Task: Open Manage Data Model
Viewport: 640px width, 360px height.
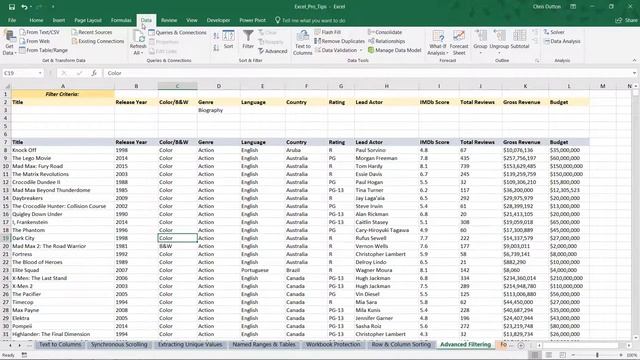Action: click(394, 50)
